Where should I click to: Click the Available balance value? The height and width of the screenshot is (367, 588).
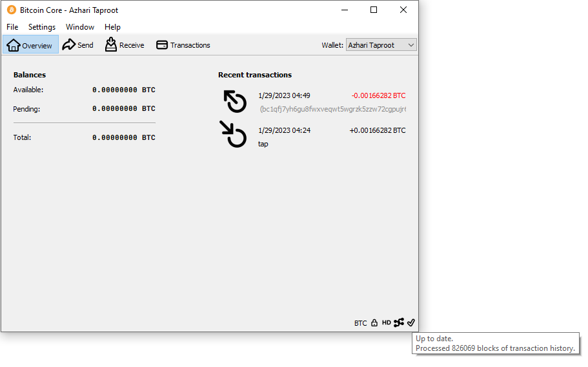click(x=124, y=90)
